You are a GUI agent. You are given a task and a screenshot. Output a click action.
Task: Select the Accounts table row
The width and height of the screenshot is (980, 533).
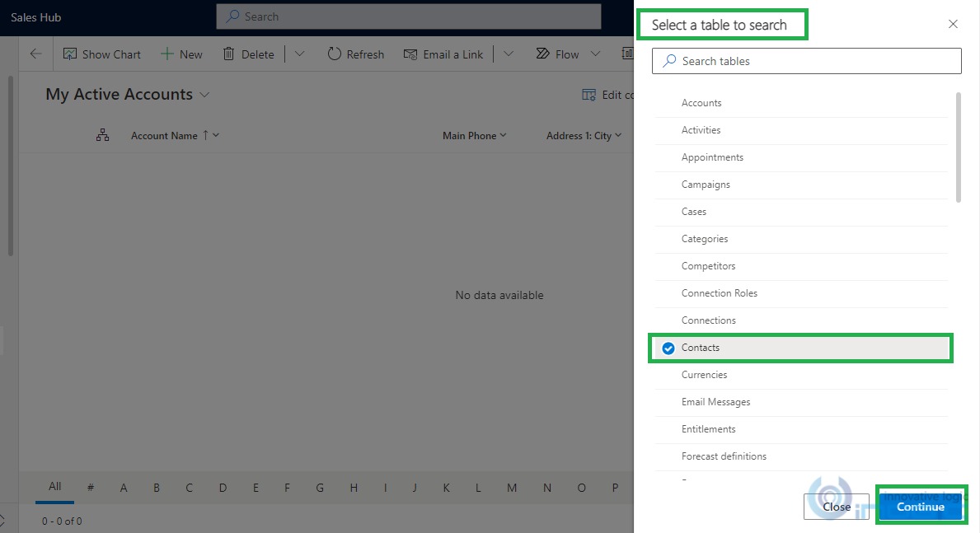point(701,103)
